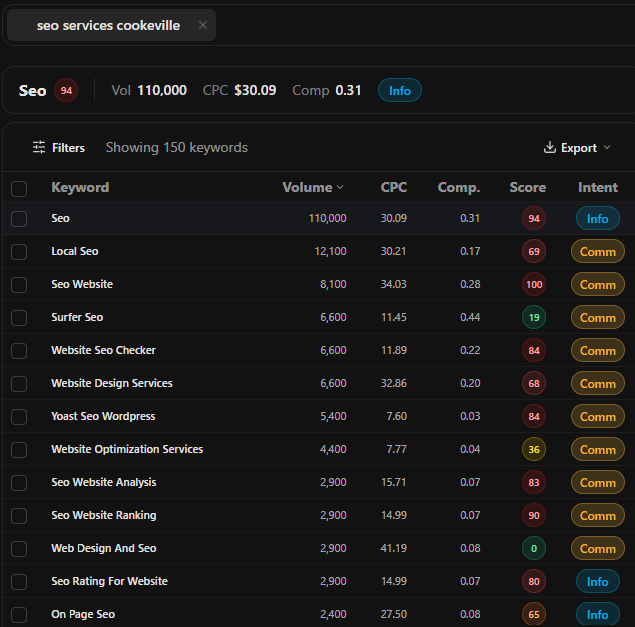The height and width of the screenshot is (627, 635).
Task: Select the Seo Website row checkbox
Action: tap(19, 285)
